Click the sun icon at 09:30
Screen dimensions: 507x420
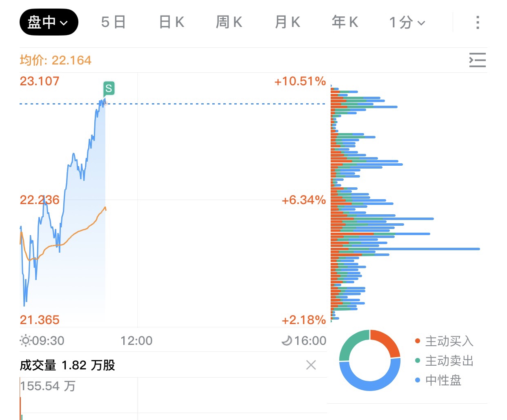[25, 340]
